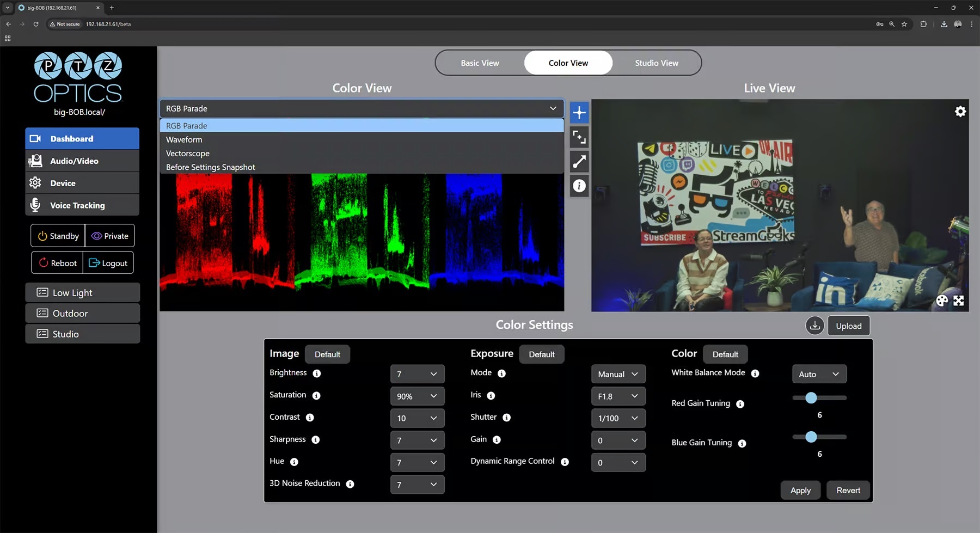The width and height of the screenshot is (980, 533).
Task: Expand live view to fullscreen
Action: click(959, 301)
